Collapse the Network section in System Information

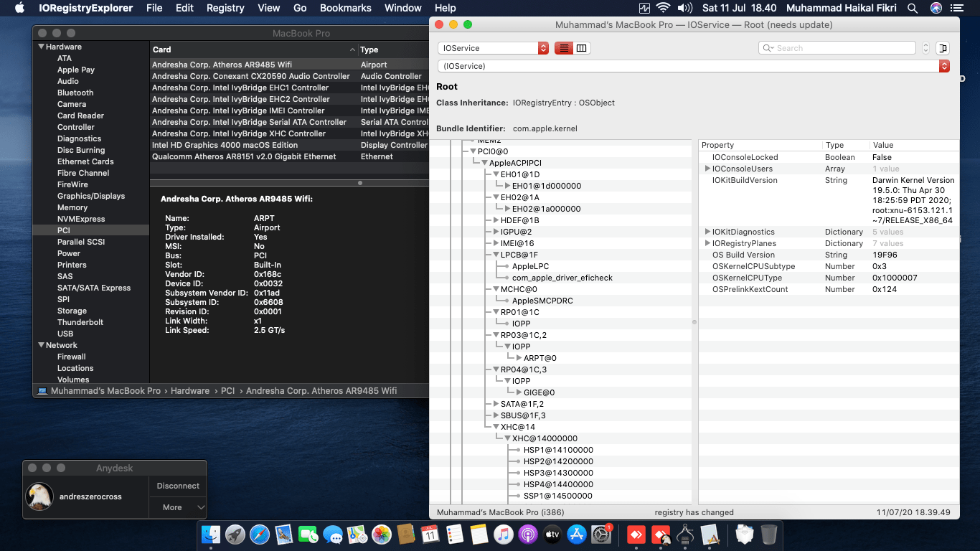tap(41, 345)
